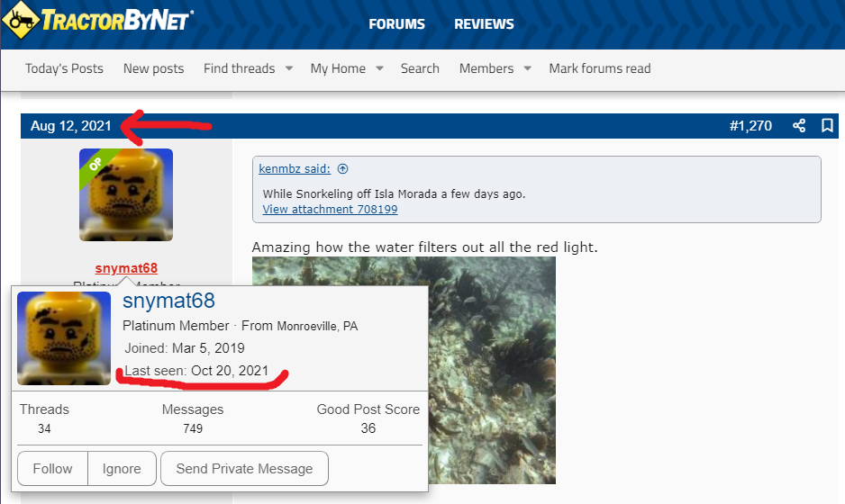Open the underwater snorkeling photo
This screenshot has height=504, width=845.
tap(492, 370)
